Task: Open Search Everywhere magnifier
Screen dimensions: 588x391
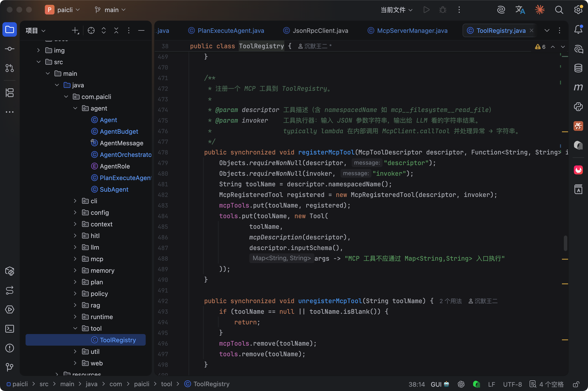Action: (x=559, y=10)
